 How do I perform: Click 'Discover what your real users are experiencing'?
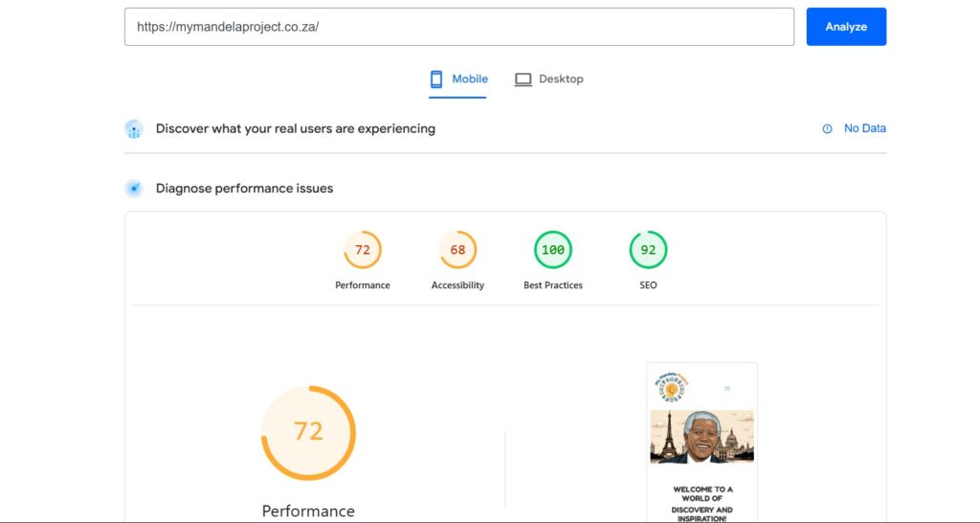[x=296, y=129]
